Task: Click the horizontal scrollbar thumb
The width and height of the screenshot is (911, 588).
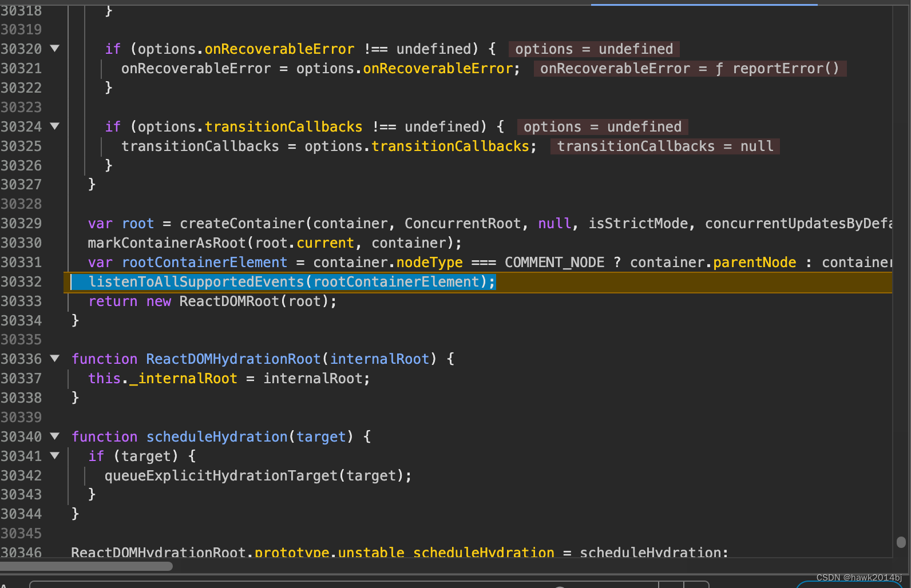Action: 86,566
